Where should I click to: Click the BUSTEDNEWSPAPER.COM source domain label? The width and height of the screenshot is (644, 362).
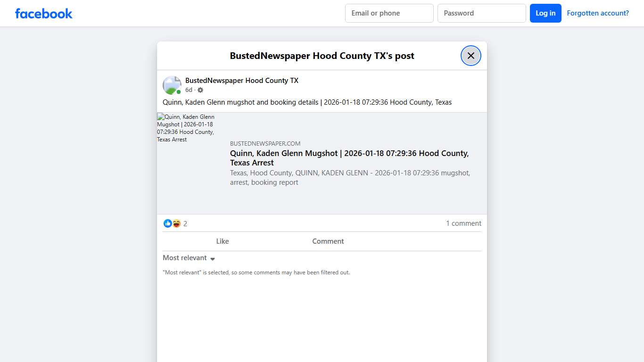click(265, 144)
